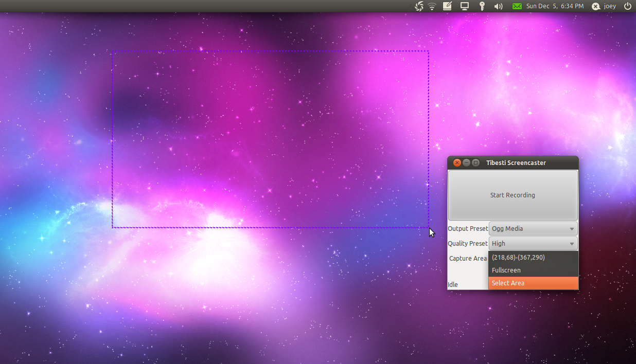Open the Wi-Fi network indicator
The width and height of the screenshot is (636, 364).
click(x=432, y=6)
